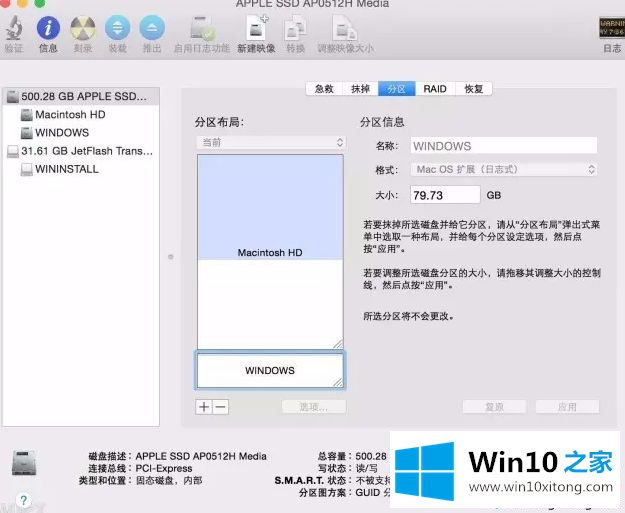625x513 pixels.
Task: Click the Convert toolbar icon
Action: coord(295,28)
